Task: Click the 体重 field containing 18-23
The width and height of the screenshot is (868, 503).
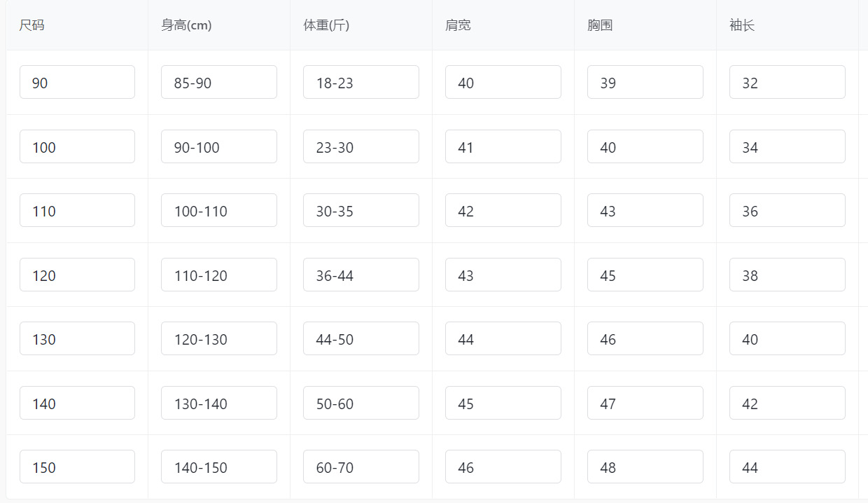Action: click(360, 82)
